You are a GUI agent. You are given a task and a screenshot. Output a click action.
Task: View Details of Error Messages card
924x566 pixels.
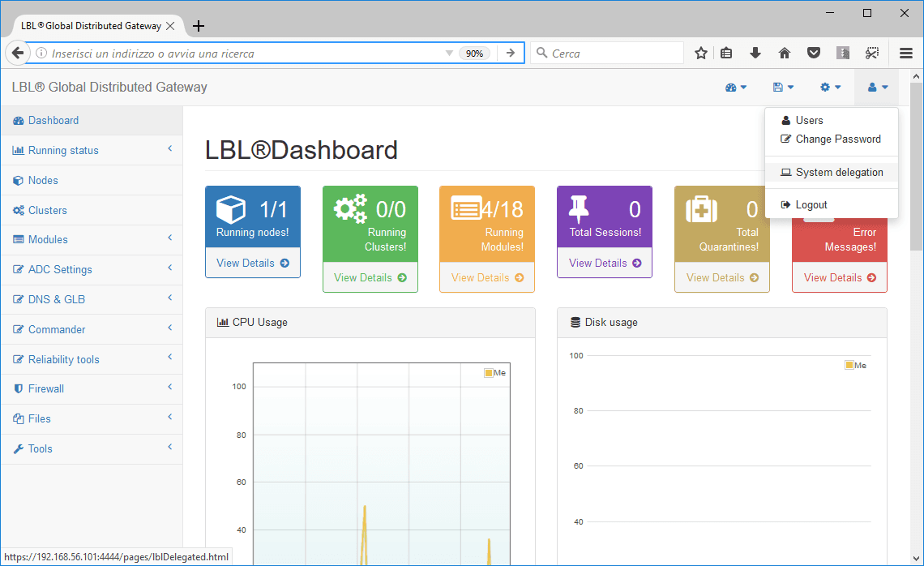(840, 277)
